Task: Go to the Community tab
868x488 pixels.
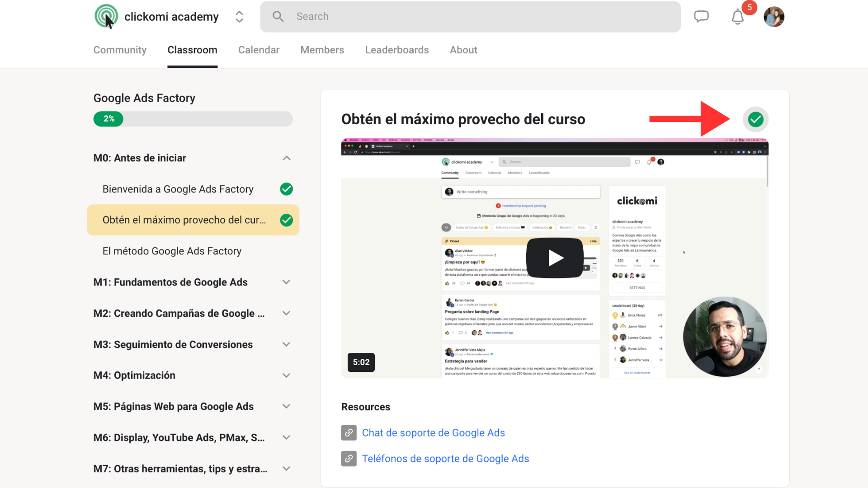Action: [120, 50]
